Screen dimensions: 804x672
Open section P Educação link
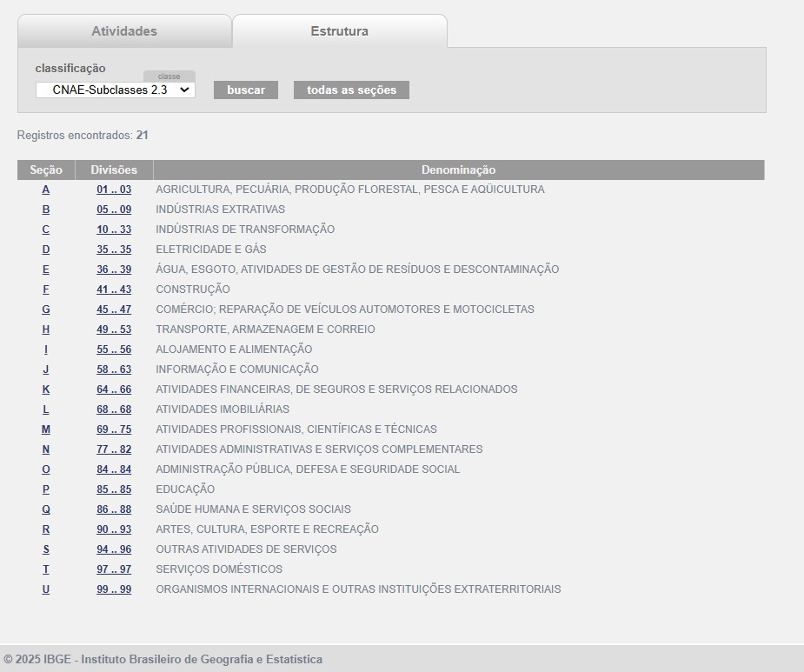(46, 489)
